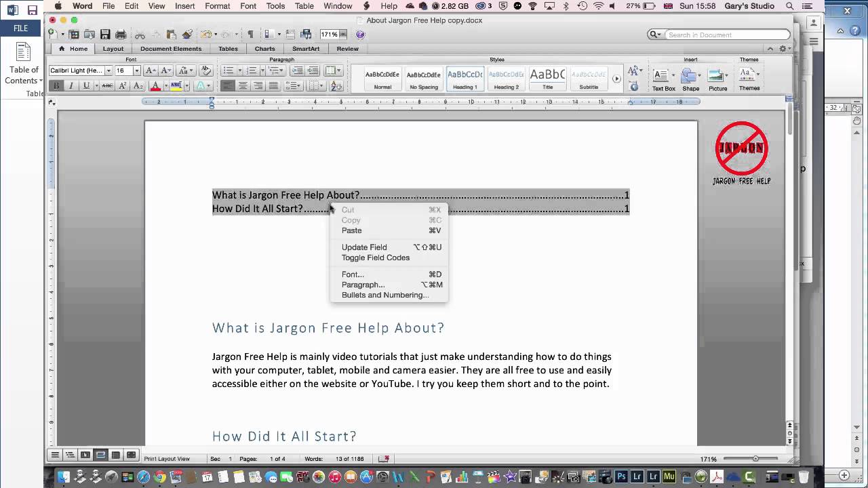Switch to the Document Elements tab
The width and height of the screenshot is (868, 488).
(171, 49)
